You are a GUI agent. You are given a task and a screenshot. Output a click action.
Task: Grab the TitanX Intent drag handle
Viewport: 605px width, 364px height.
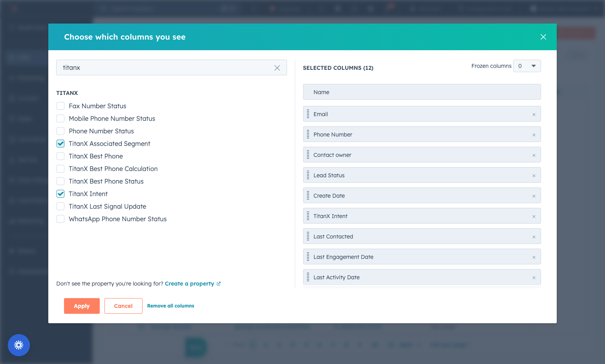308,216
